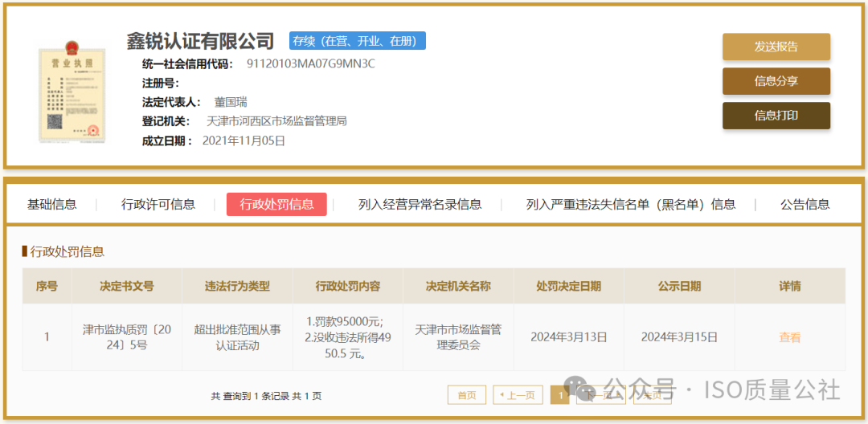Click violation type 超出批准范围从事认证活动
This screenshot has height=424, width=868.
[x=237, y=337]
